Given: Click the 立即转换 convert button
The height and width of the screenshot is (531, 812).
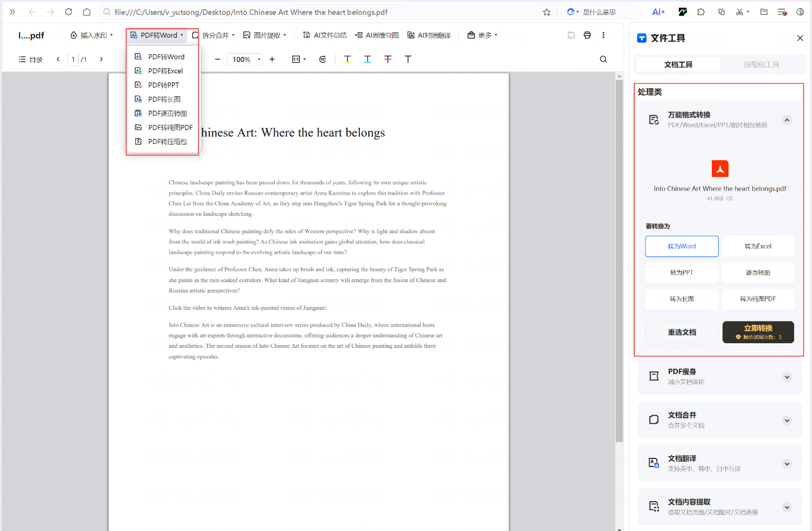Looking at the screenshot, I should [758, 332].
